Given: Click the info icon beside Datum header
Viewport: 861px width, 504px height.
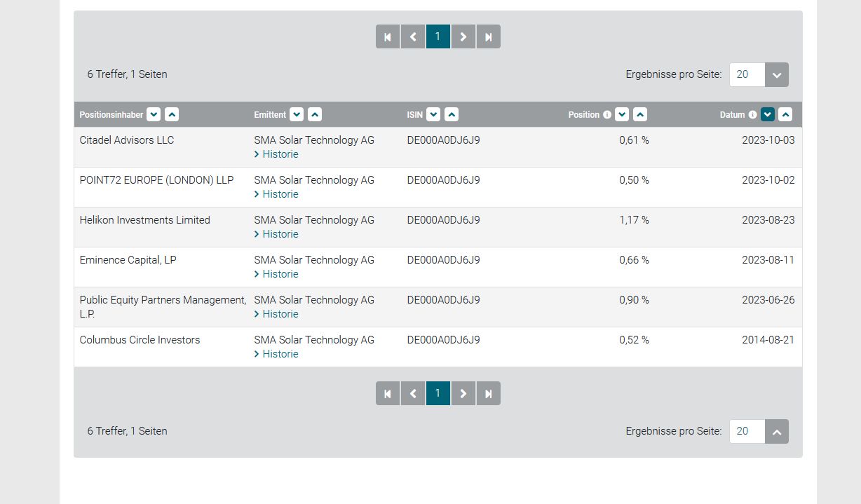Looking at the screenshot, I should (752, 114).
